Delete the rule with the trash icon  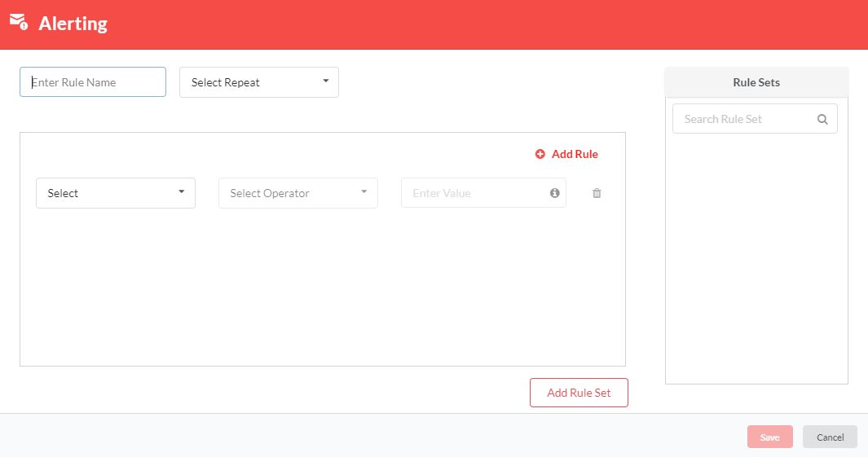click(x=597, y=193)
